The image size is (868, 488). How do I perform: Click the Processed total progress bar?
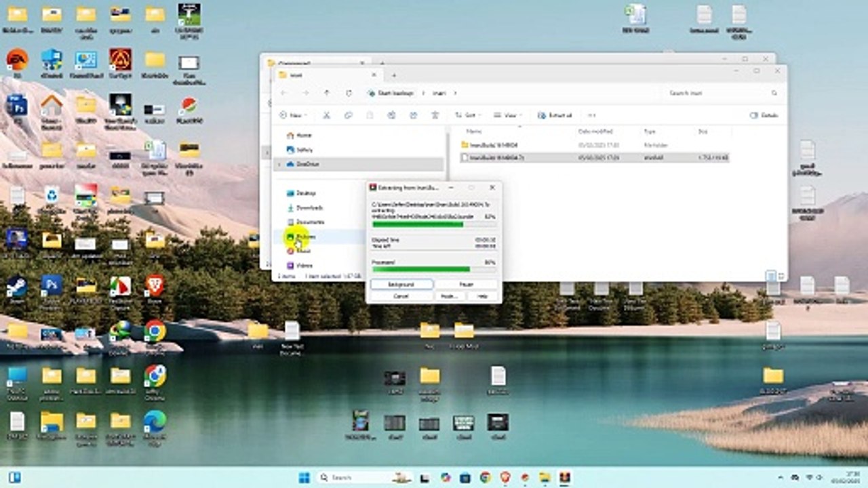click(433, 269)
